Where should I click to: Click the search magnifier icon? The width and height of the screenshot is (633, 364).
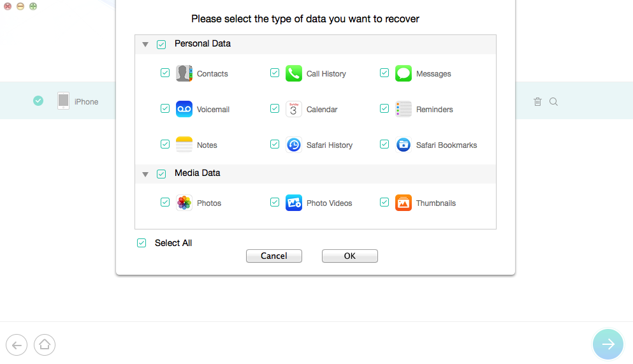click(x=553, y=101)
